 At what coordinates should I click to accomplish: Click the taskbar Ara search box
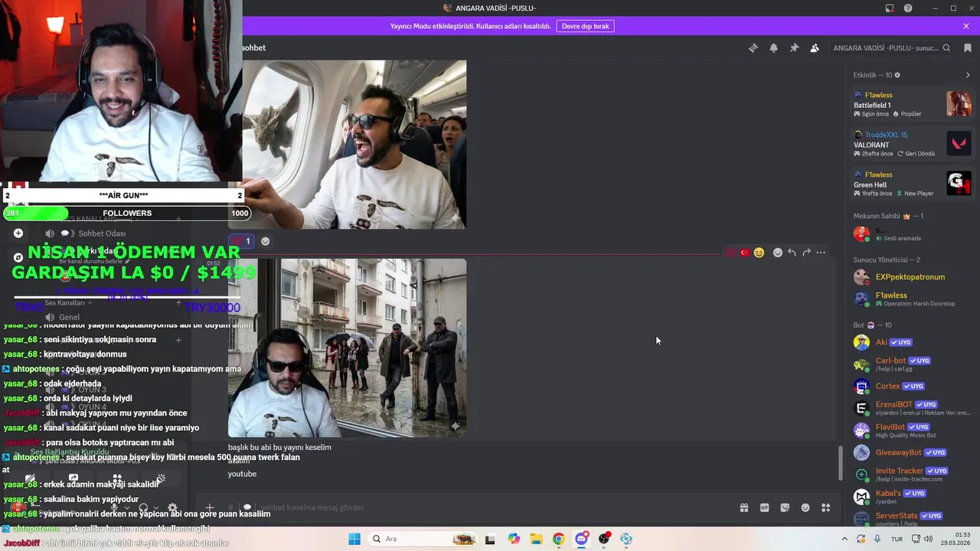point(423,539)
